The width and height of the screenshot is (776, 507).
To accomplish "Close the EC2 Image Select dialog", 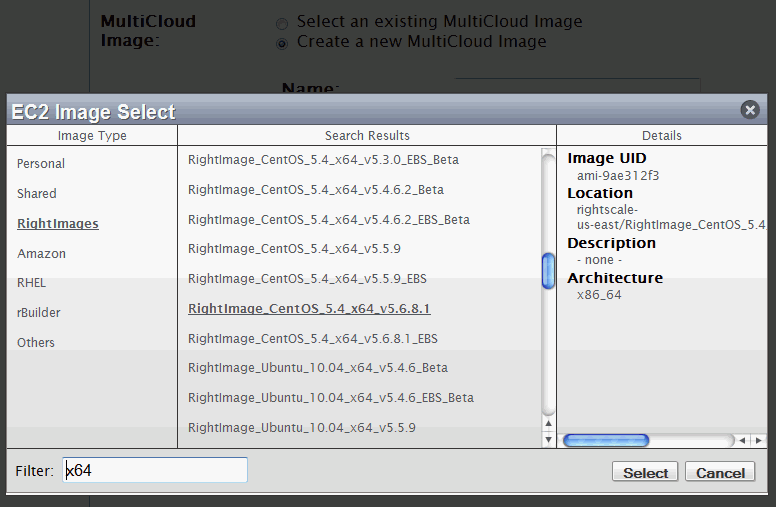I will pos(750,109).
